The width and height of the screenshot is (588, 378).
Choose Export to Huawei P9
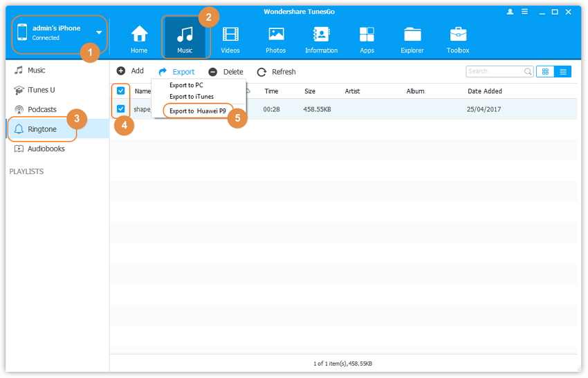197,111
